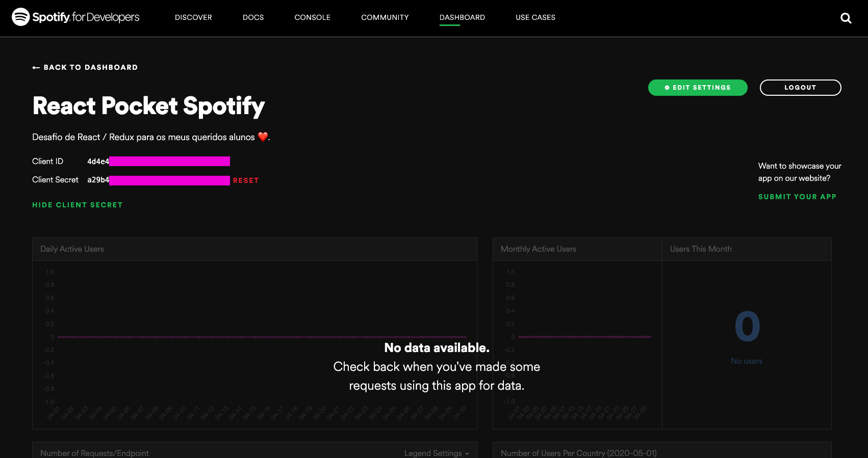Viewport: 868px width, 458px height.
Task: Open the Use Cases menu item
Action: (x=535, y=17)
